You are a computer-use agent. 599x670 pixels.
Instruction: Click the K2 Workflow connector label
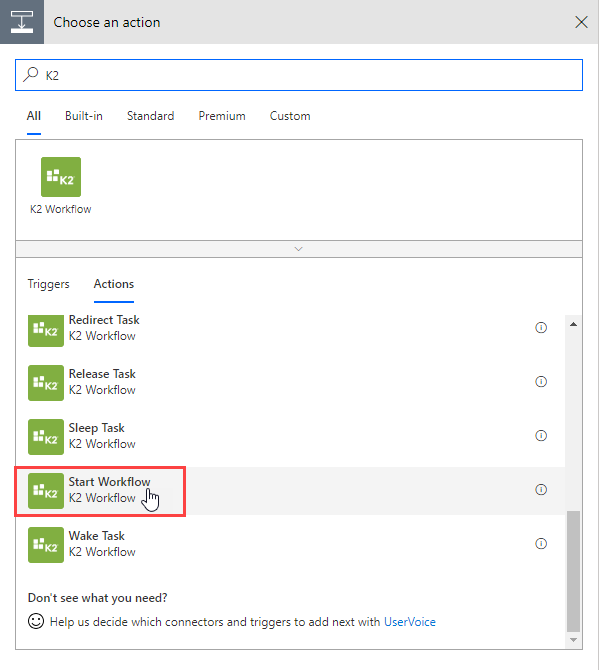tap(61, 209)
